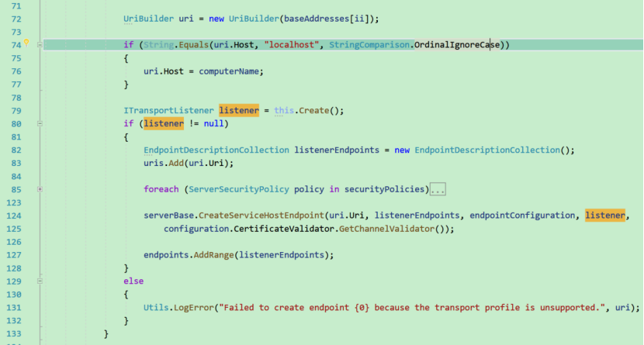Click 'Equals' method on line 74
644x345 pixels.
(x=194, y=45)
